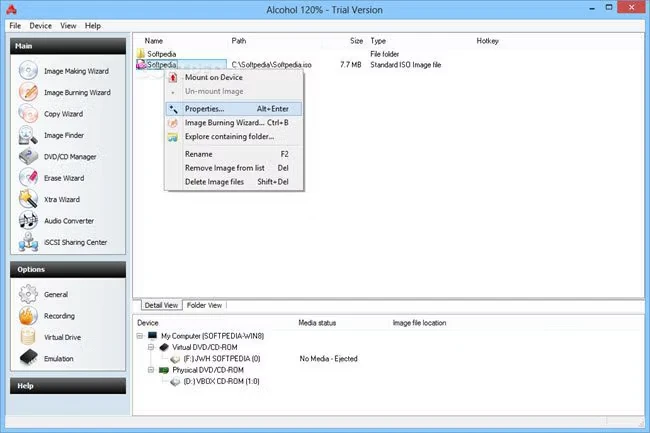Open the Audio Converter tool
The width and height of the screenshot is (650, 433).
pyautogui.click(x=29, y=220)
